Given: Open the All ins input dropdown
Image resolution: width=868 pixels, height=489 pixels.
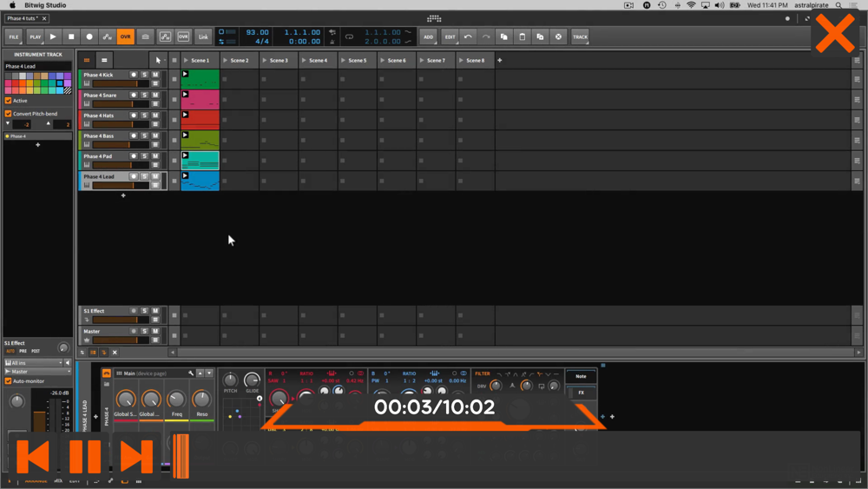Looking at the screenshot, I should tap(34, 363).
